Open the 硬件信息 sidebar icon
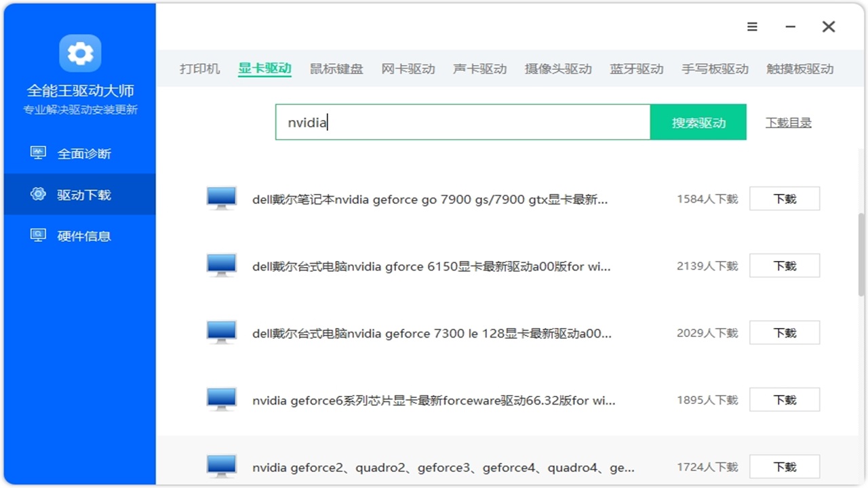 37,235
